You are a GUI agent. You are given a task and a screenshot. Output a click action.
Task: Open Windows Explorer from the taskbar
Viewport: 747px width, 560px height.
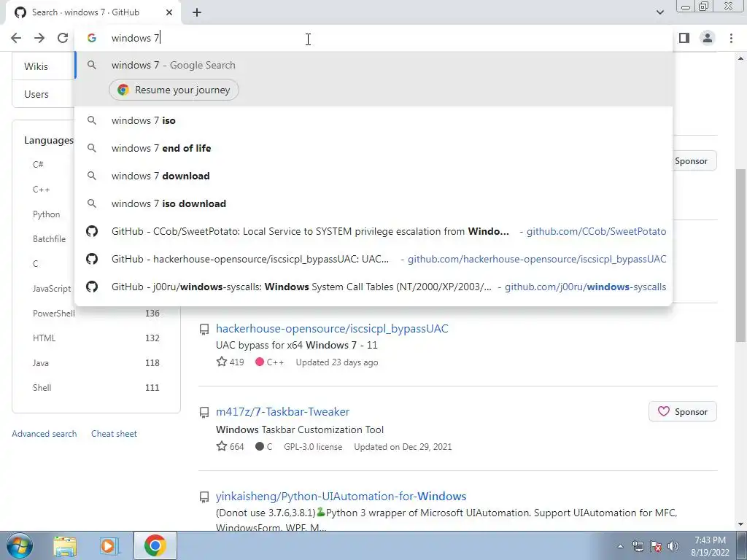coord(65,545)
